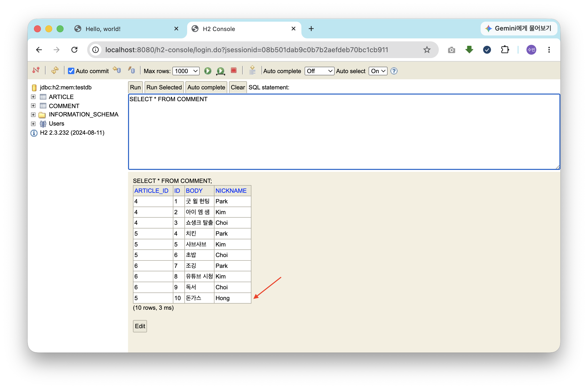Expand the INFORMATION_SCHEMA node
This screenshot has width=588, height=389.
33,115
